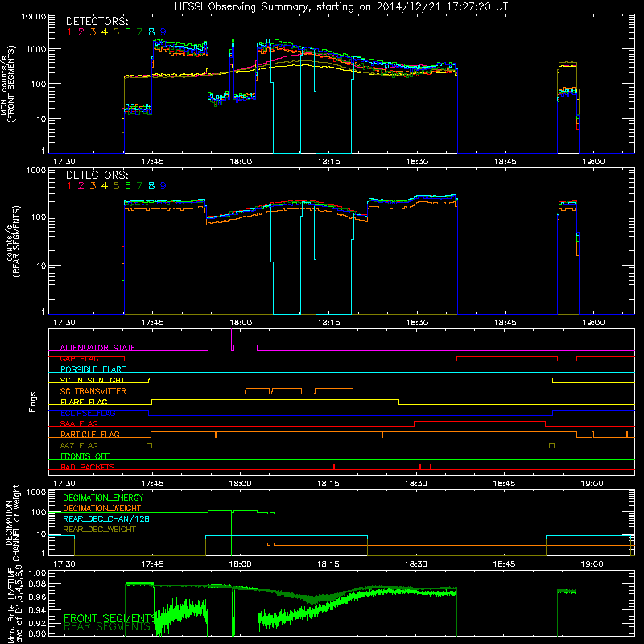644x644 pixels.
Task: Click the ECLIPSE_FLAG label
Action: [88, 413]
